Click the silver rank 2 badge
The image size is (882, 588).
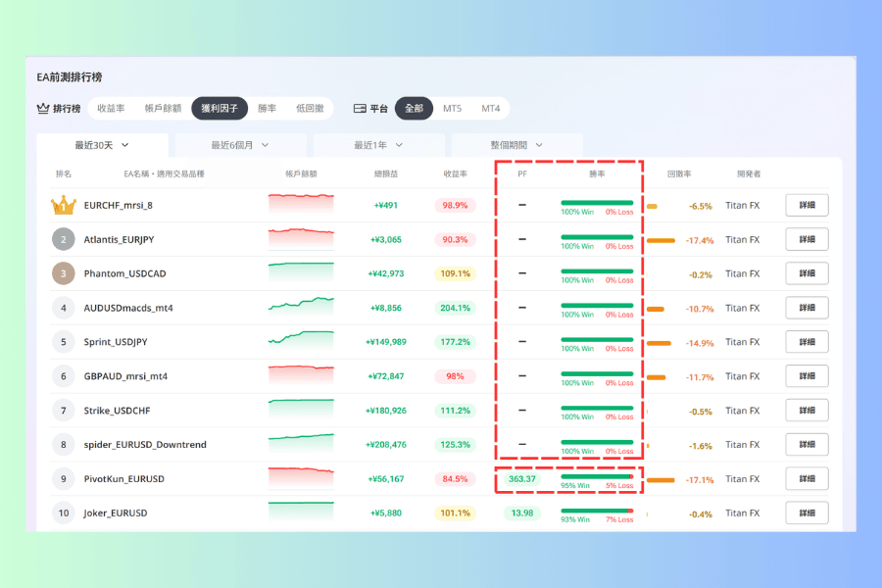[64, 239]
